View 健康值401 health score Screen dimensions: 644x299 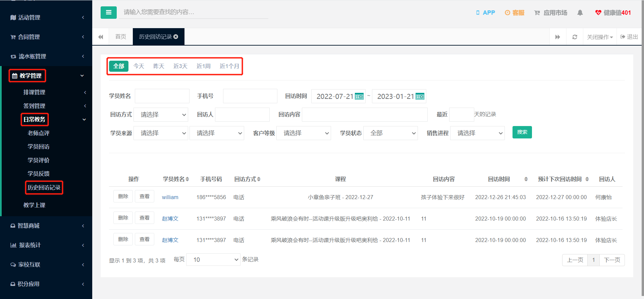pyautogui.click(x=613, y=13)
